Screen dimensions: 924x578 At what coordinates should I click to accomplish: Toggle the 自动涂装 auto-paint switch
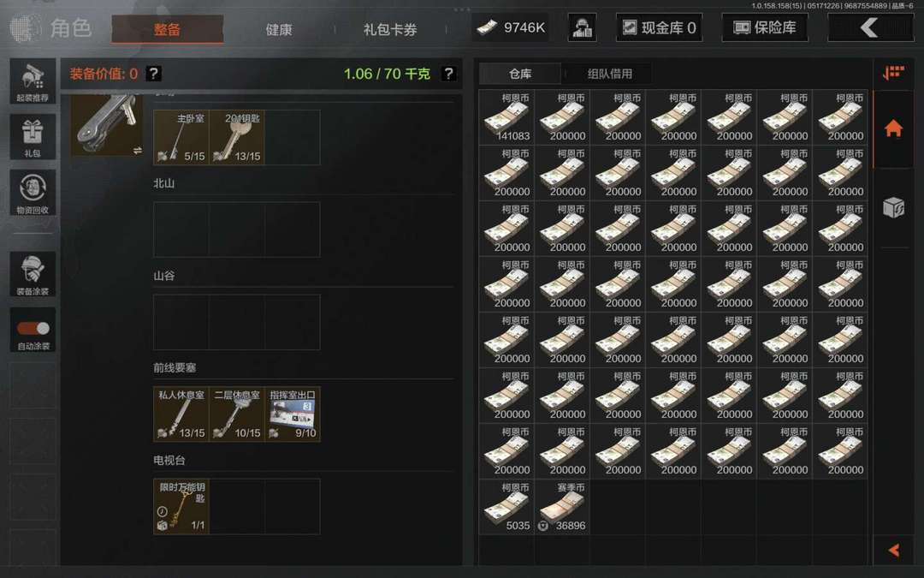tap(33, 329)
